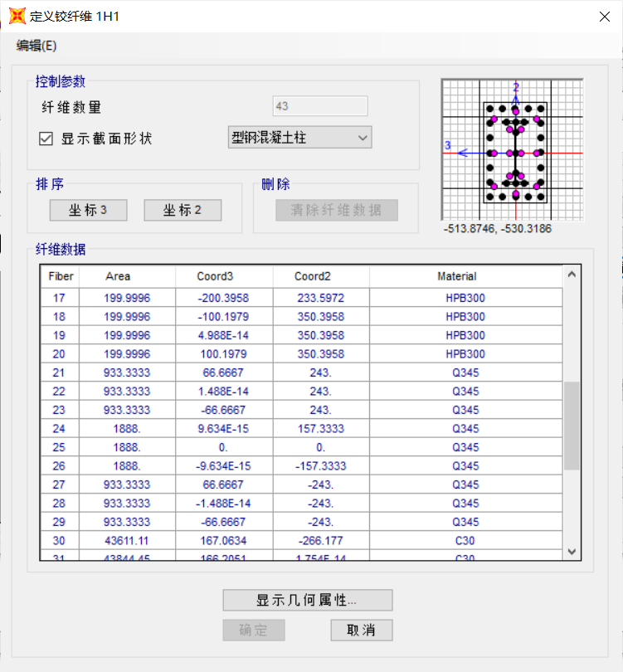Select fiber row number 27
Screen dimensions: 623x672
click(x=60, y=485)
